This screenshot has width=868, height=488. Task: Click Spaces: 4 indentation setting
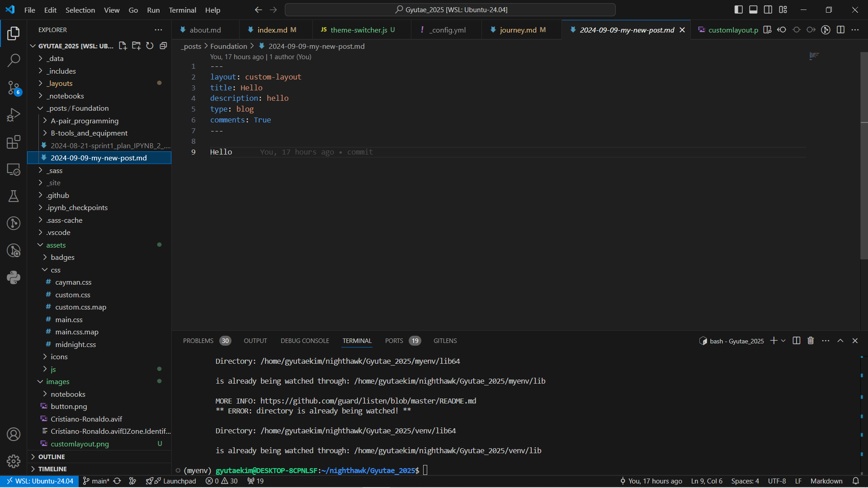745,481
